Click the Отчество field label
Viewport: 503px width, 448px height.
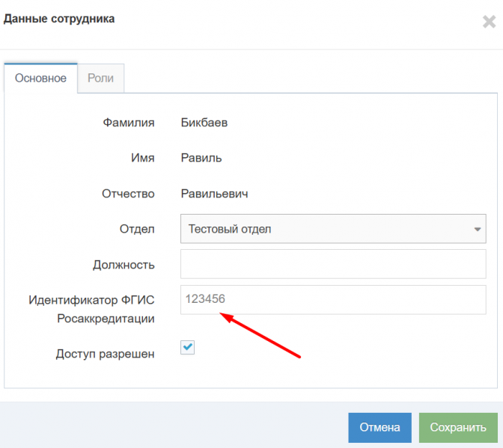pyautogui.click(x=128, y=194)
